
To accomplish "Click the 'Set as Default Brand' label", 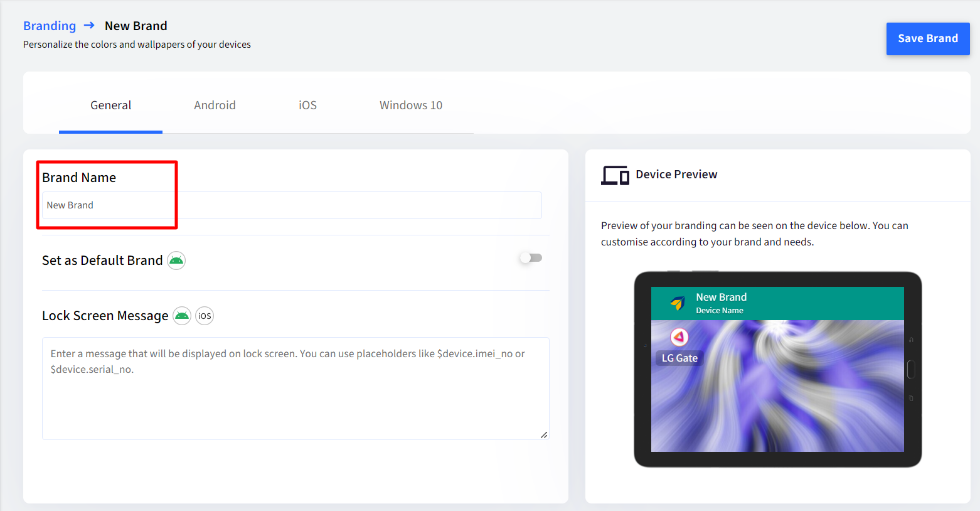I will coord(102,261).
